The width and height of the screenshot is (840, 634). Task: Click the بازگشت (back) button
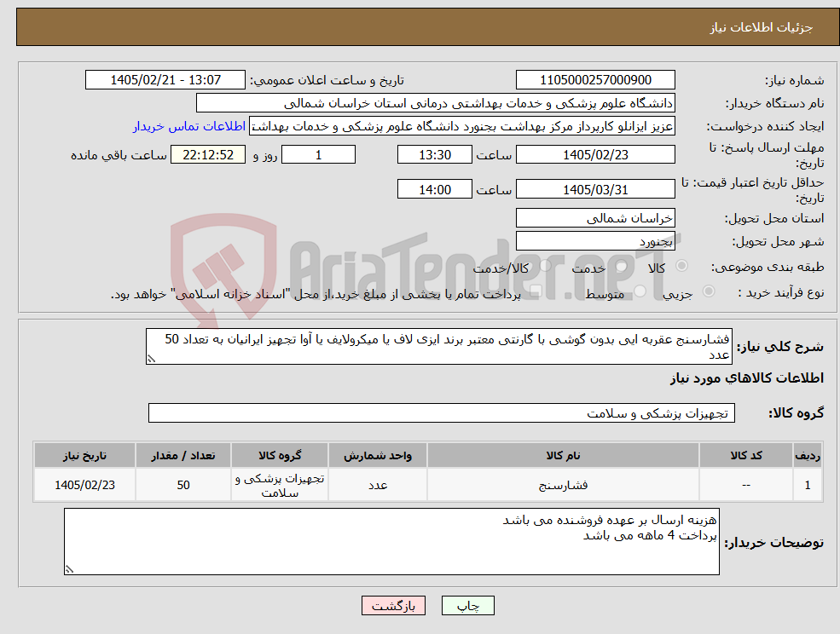tap(393, 606)
